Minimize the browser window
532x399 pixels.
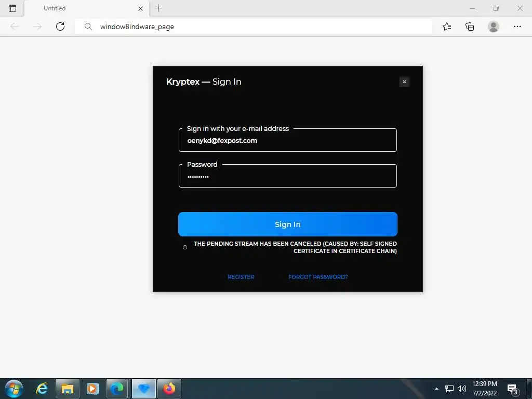[472, 8]
